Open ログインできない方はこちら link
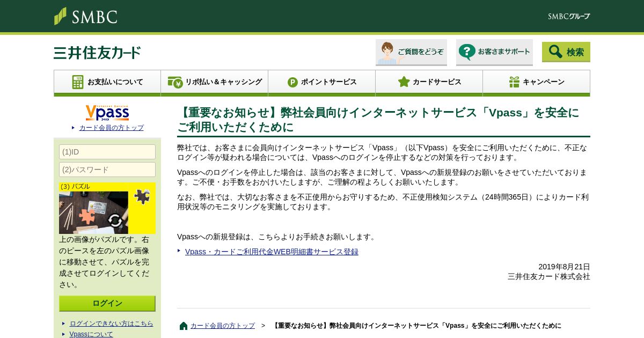Image resolution: width=644 pixels, height=338 pixels. click(x=112, y=324)
